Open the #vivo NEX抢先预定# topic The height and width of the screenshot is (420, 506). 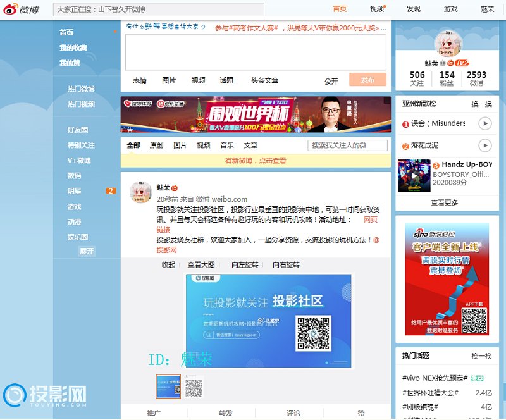coord(435,378)
